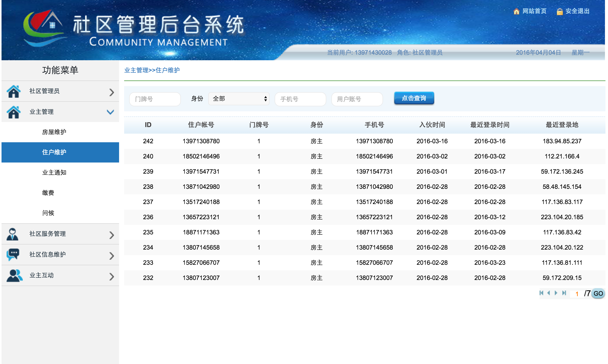Click the previous page arrow in pagination
The image size is (608, 364).
[x=549, y=293]
